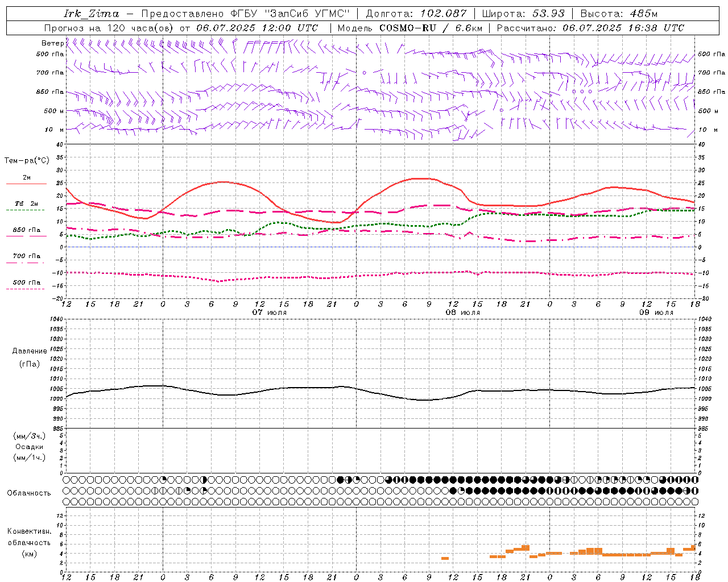Screen dimensions: 728x582
Task: Click the Высота: 485м value
Action: pos(620,14)
